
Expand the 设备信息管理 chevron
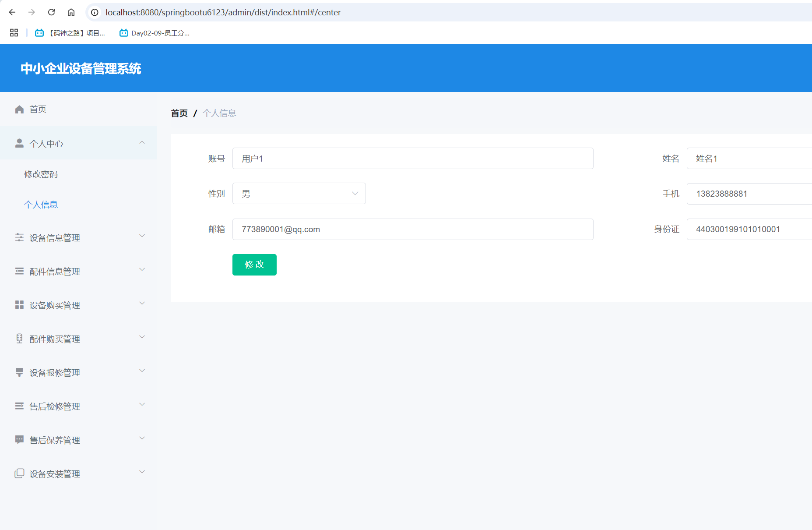(x=142, y=236)
